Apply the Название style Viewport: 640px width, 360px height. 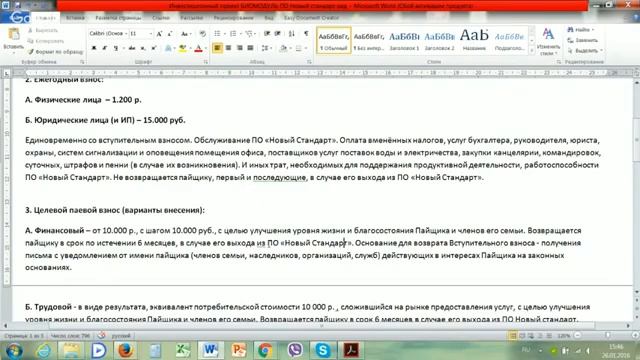point(474,40)
